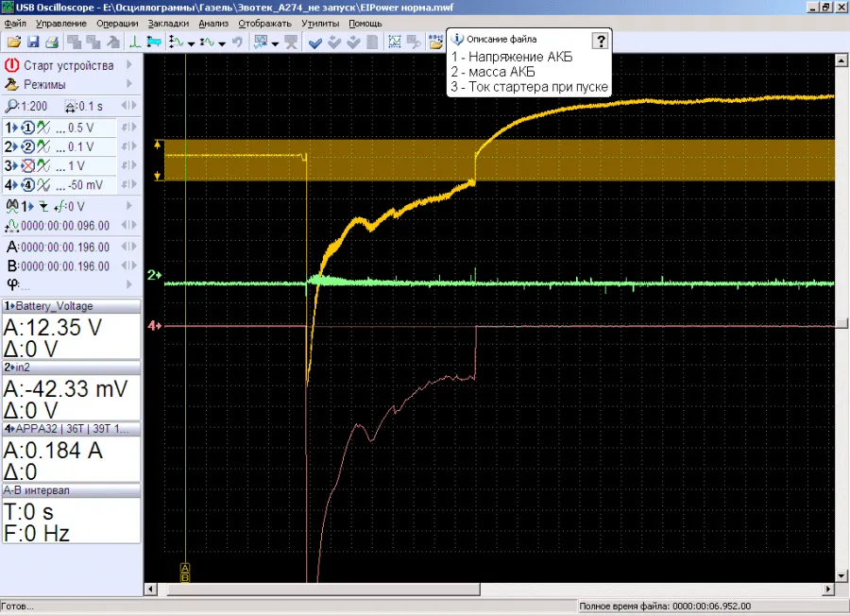Toggle channel 3 coupling waveform icon
Viewport: 850px width, 616px height.
43,166
